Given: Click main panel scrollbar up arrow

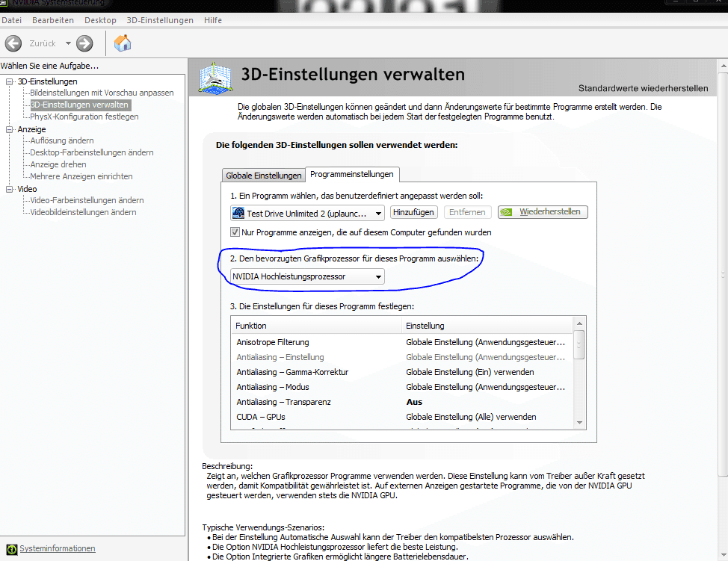Looking at the screenshot, I should pyautogui.click(x=724, y=66).
